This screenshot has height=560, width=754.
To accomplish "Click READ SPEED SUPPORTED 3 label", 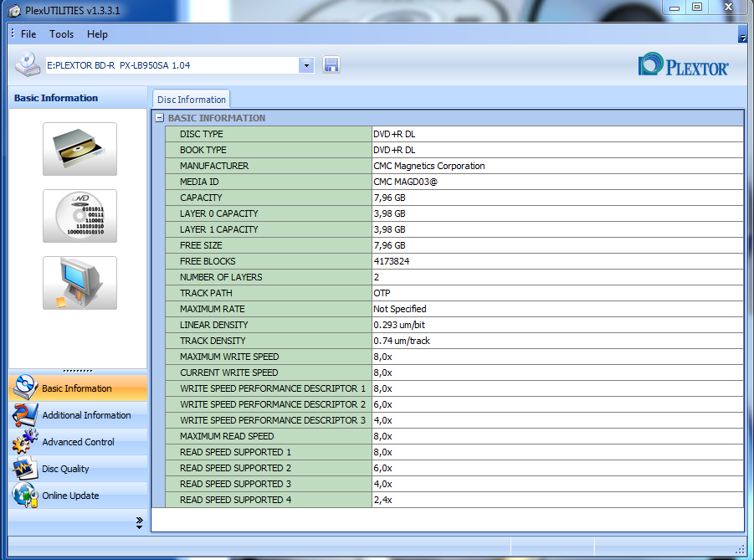I will (236, 484).
